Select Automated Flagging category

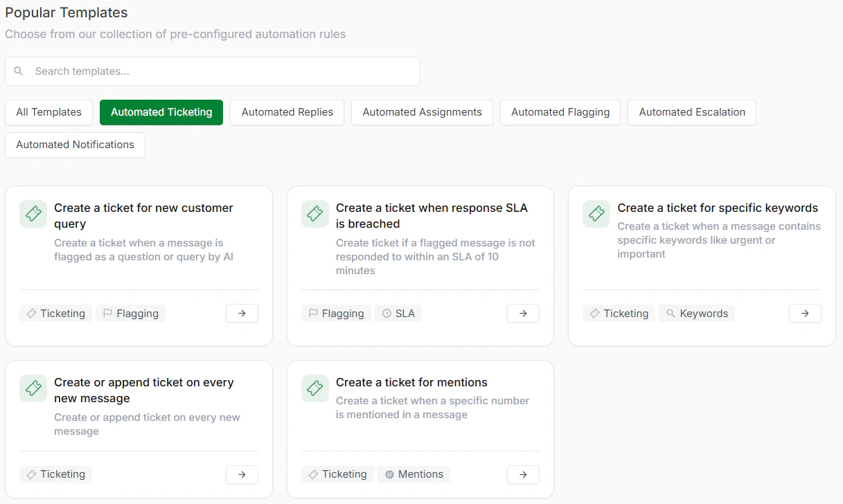560,112
